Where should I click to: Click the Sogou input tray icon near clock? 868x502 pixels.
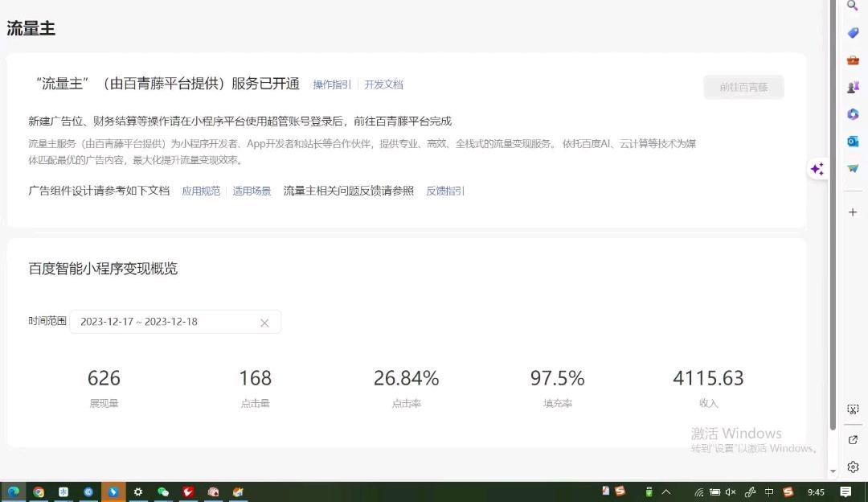point(788,492)
